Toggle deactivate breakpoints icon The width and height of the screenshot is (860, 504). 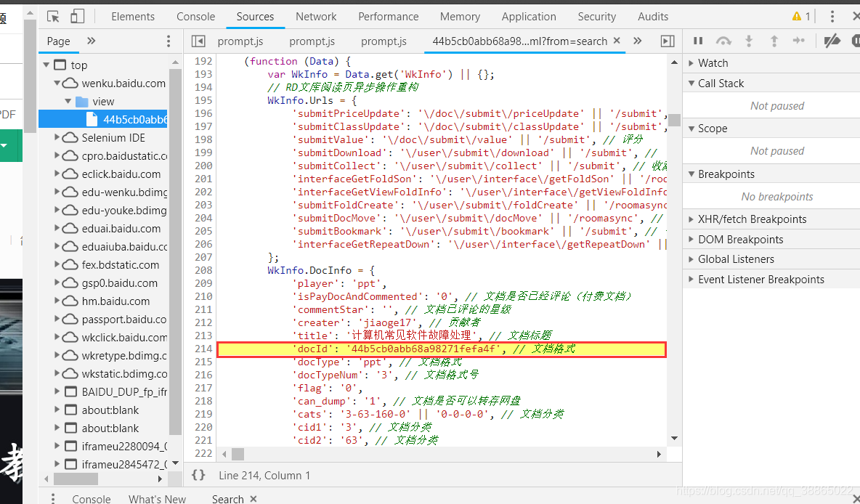(x=832, y=41)
